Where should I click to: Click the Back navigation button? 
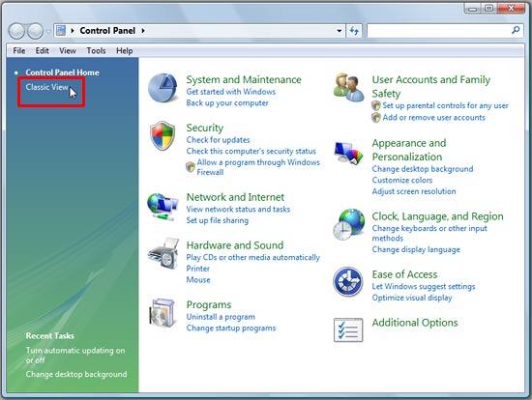pos(16,31)
